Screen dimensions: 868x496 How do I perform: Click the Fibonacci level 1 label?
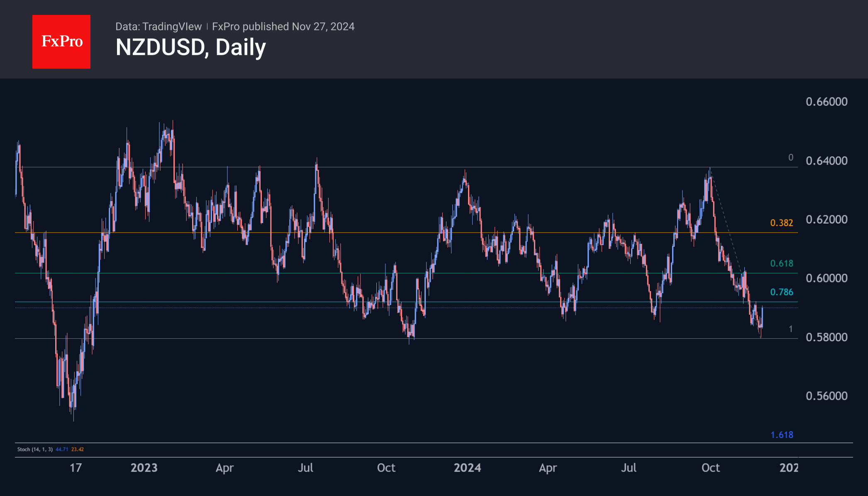790,329
